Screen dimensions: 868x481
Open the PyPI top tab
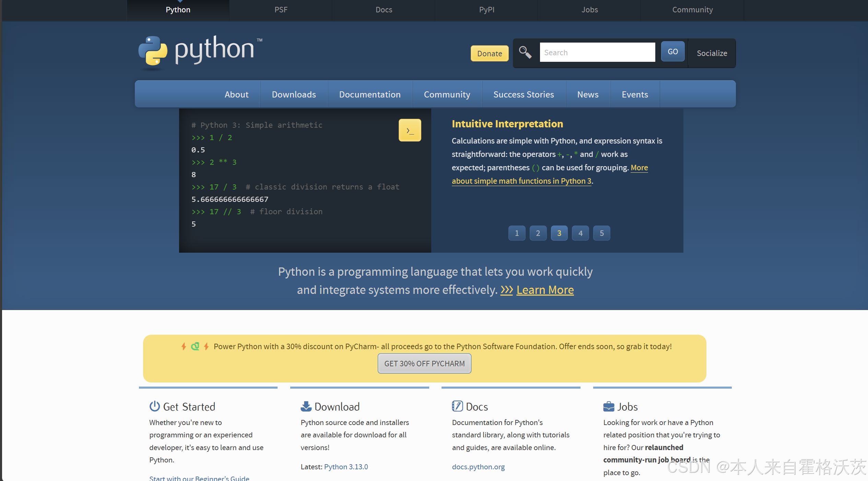[x=486, y=10]
